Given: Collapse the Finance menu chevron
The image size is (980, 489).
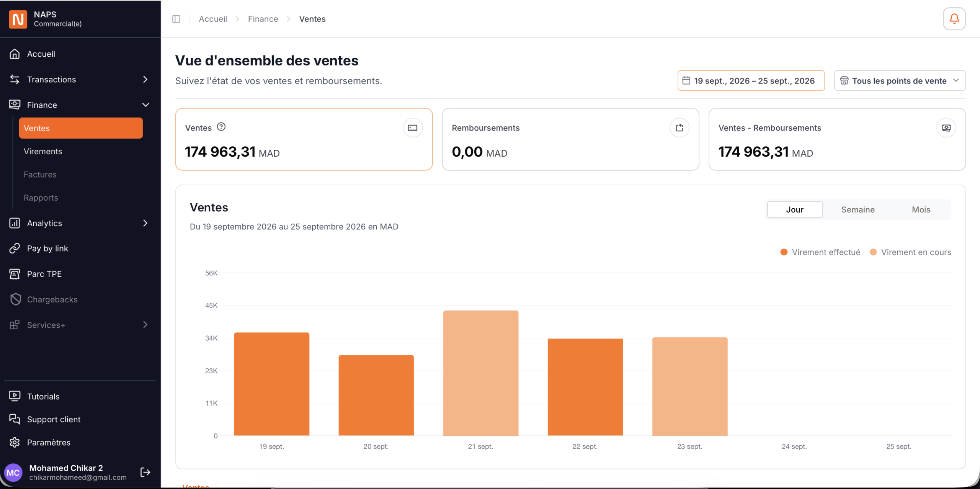Looking at the screenshot, I should tap(145, 105).
